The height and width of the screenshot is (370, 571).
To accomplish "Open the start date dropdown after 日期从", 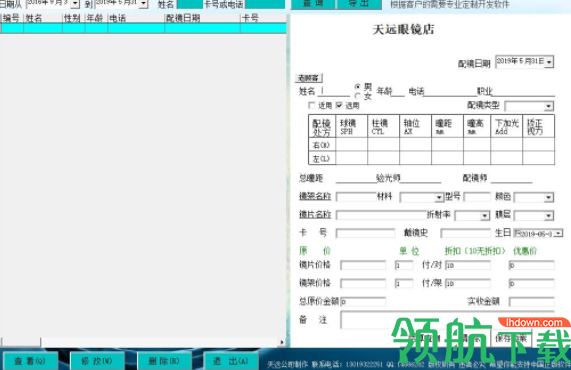I will [x=75, y=4].
